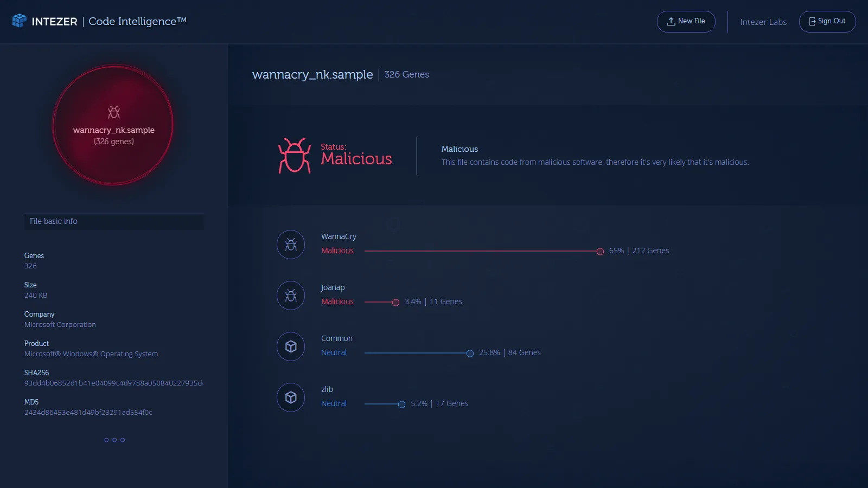This screenshot has width=868, height=488.
Task: Click the SHA256 hash value
Action: coord(114,383)
